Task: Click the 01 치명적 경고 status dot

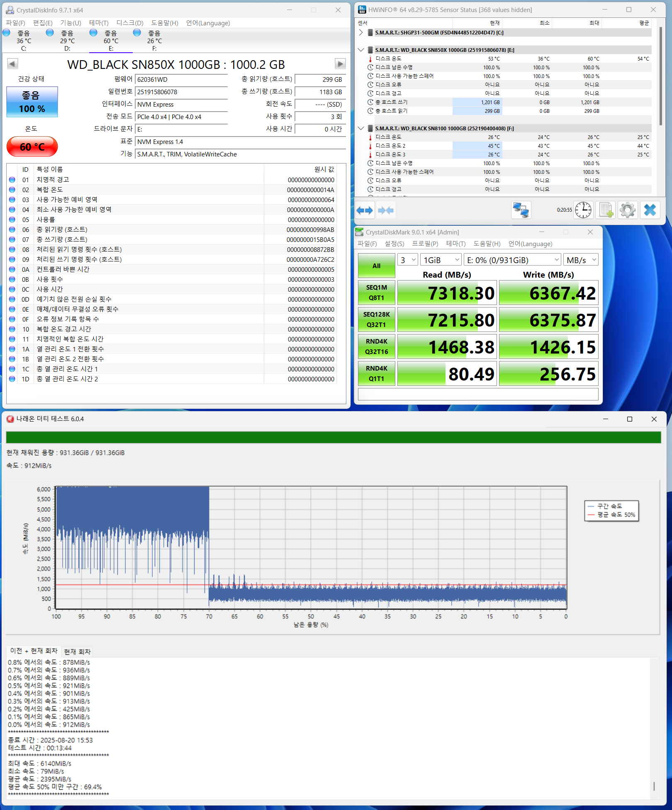Action: [12, 180]
